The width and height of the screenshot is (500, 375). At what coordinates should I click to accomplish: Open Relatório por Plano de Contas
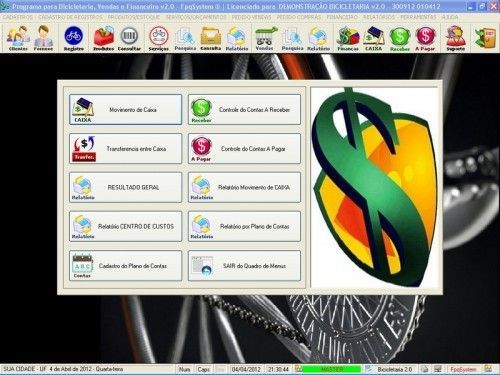click(244, 226)
